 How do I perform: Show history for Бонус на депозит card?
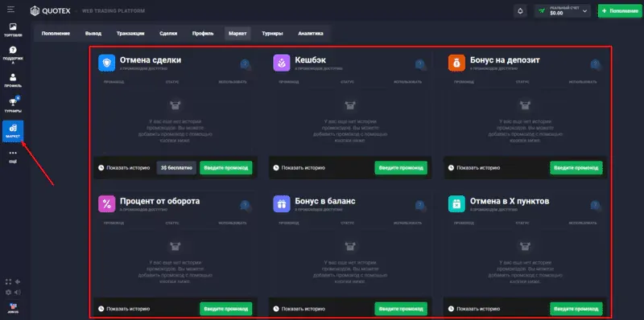[x=474, y=168]
